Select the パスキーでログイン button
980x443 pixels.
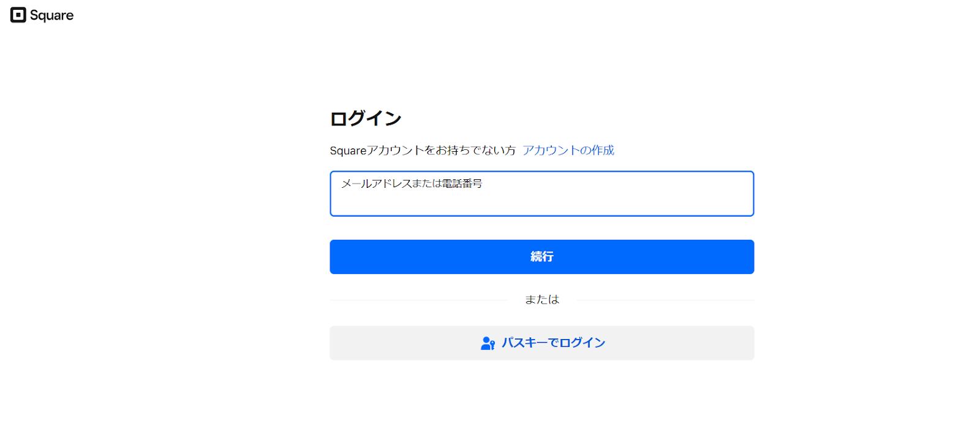(541, 343)
